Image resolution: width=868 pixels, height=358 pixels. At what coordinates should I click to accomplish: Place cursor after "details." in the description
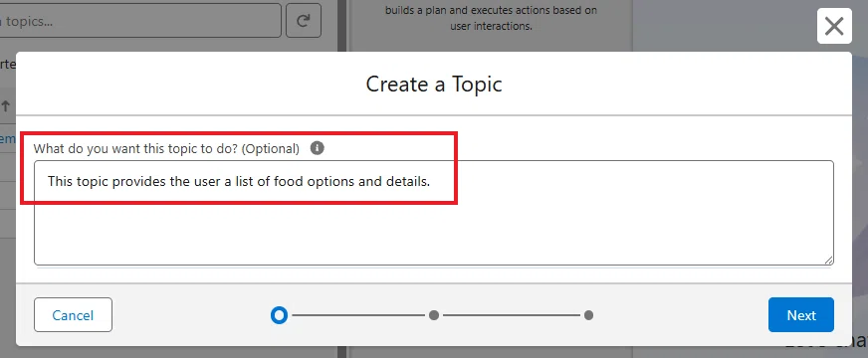[432, 182]
